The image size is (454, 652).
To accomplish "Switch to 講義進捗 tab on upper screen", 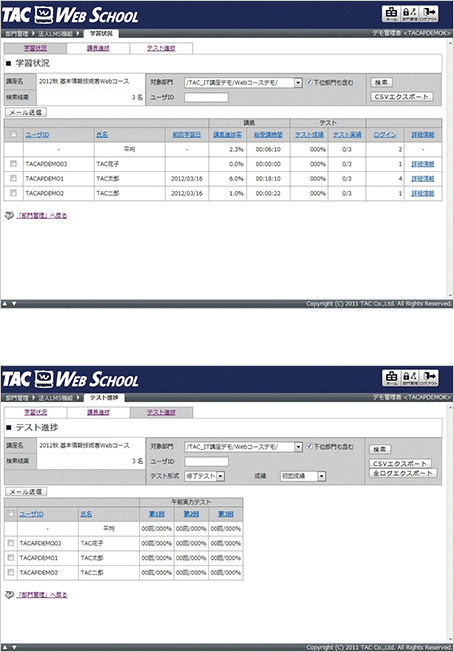I will coord(98,48).
